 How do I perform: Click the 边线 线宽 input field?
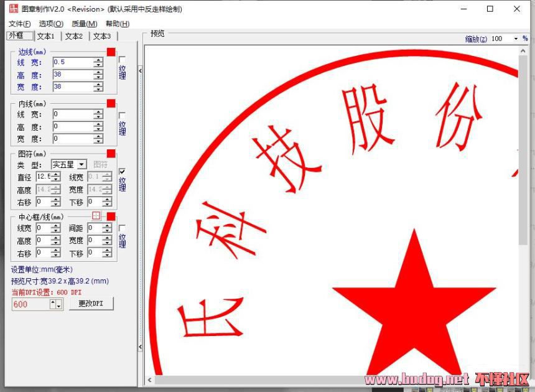[73, 62]
